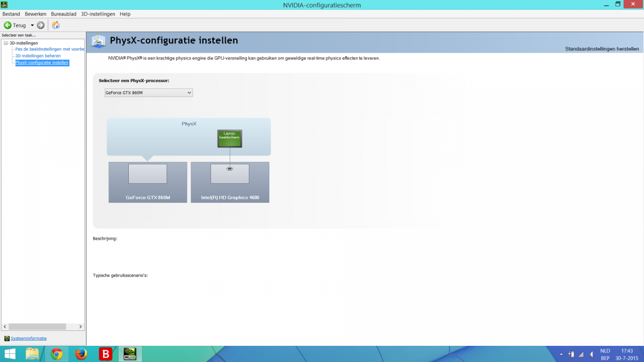
Task: Open the red B app on taskbar
Action: pos(106,354)
